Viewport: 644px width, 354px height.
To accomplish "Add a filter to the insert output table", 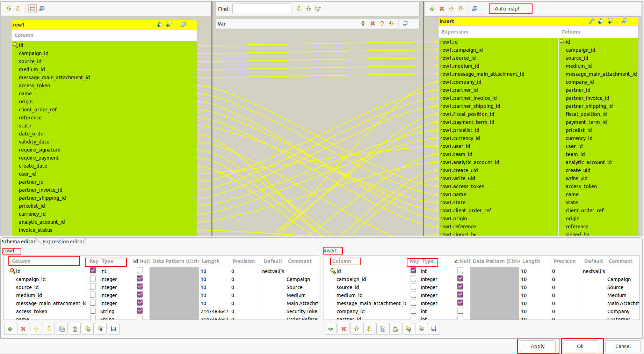I will point(610,21).
